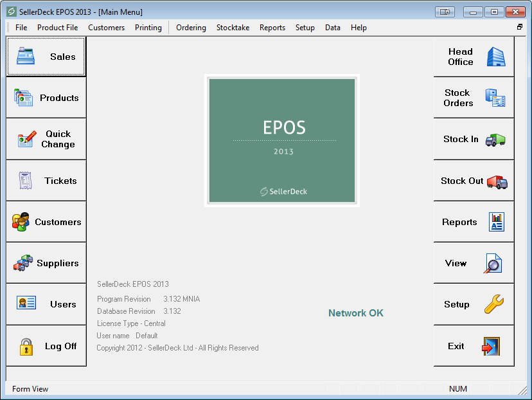Click the View magnifier icon
Image resolution: width=532 pixels, height=400 pixels.
click(493, 264)
